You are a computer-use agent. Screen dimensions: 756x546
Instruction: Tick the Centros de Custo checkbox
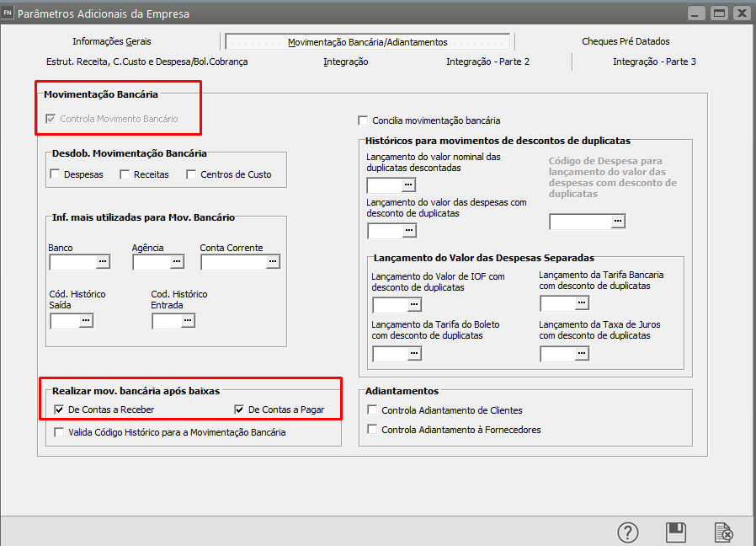[x=192, y=174]
